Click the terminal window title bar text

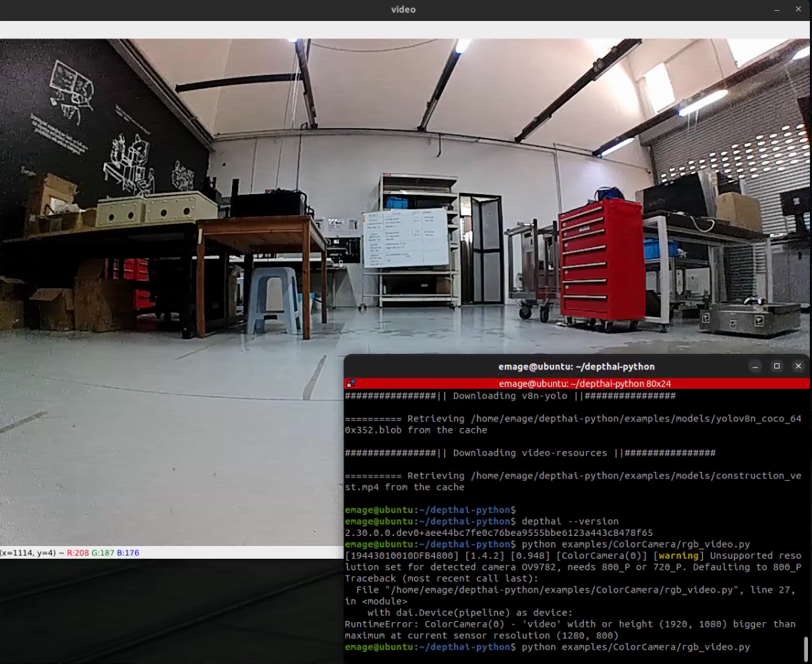(576, 366)
